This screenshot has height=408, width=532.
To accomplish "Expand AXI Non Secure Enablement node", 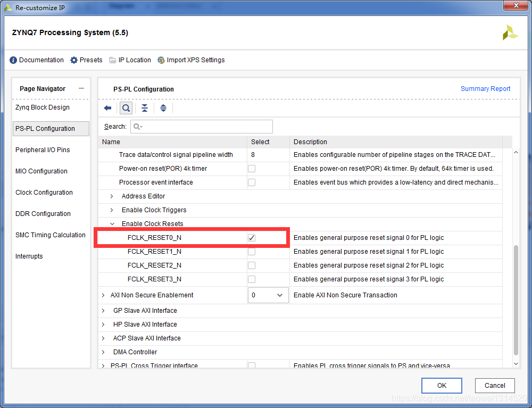I will tap(103, 295).
